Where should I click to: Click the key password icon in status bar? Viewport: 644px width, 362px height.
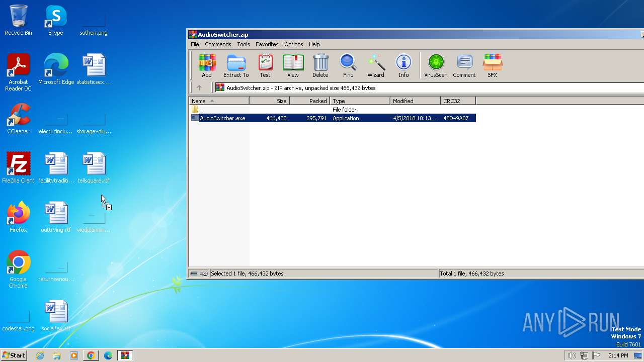(x=203, y=274)
